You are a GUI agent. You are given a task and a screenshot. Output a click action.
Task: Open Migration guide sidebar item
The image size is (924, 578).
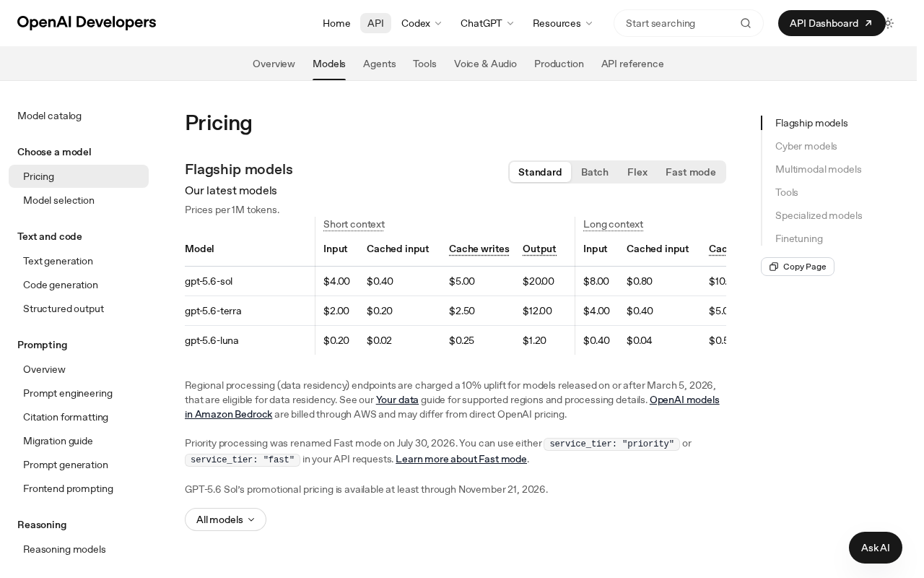79,441
